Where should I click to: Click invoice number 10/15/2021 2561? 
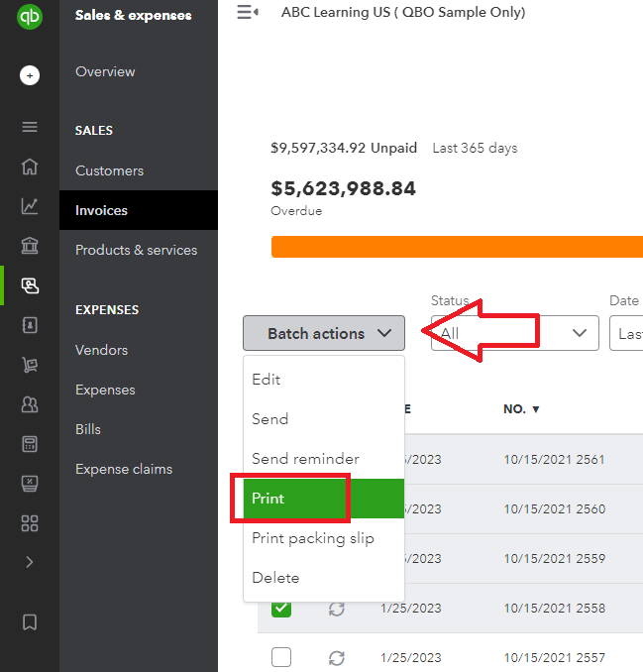[x=554, y=460]
